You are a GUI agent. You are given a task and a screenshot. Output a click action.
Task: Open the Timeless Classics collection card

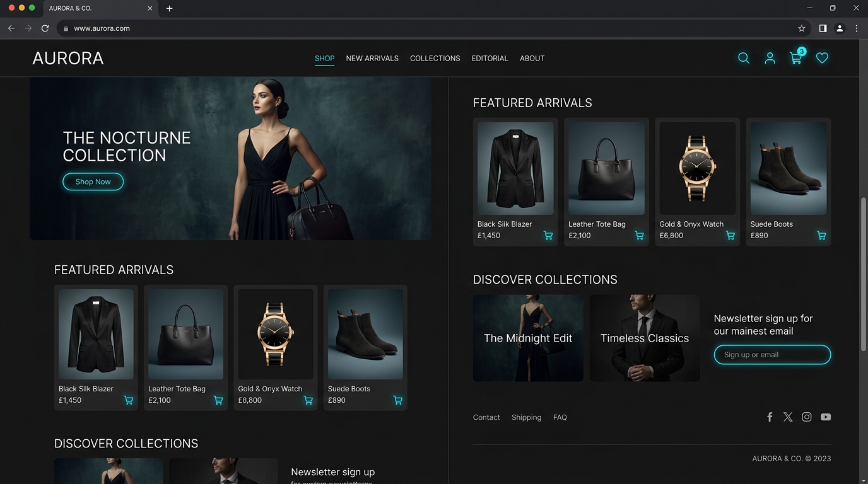pyautogui.click(x=645, y=338)
